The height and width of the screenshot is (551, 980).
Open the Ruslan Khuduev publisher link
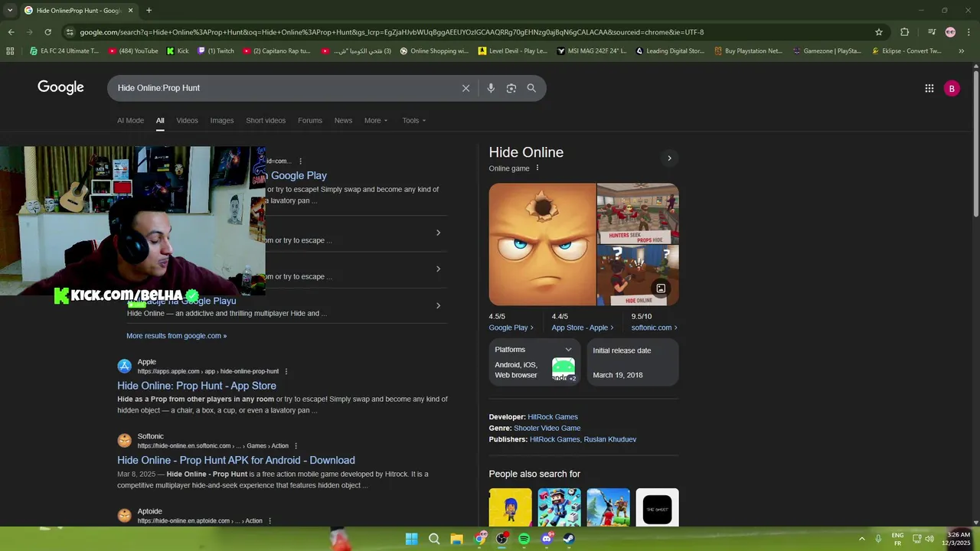click(x=610, y=439)
